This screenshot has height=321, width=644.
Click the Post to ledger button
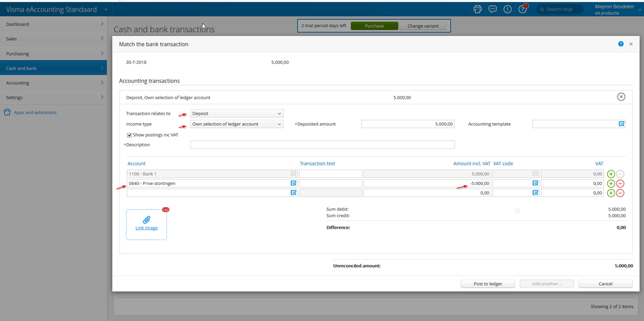point(487,284)
